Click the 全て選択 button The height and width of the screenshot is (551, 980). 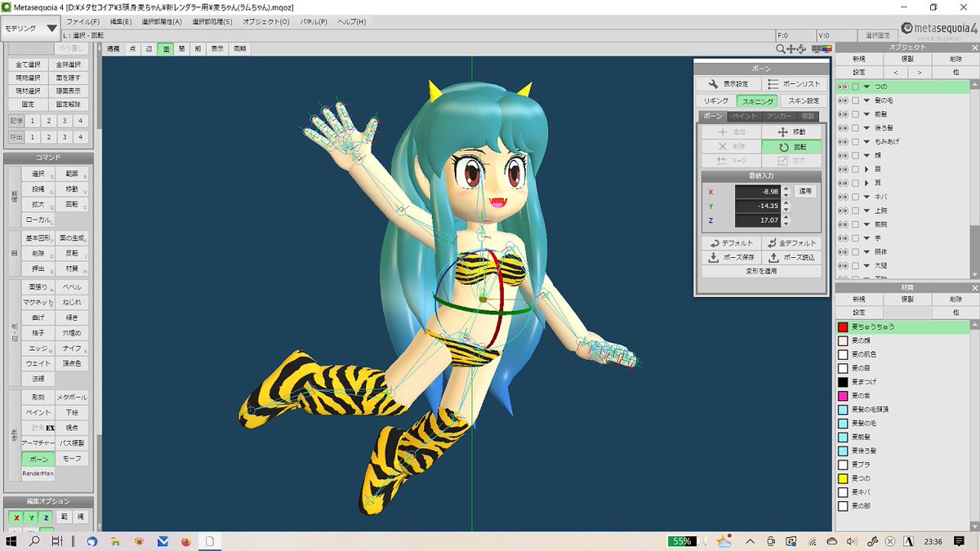pyautogui.click(x=28, y=64)
